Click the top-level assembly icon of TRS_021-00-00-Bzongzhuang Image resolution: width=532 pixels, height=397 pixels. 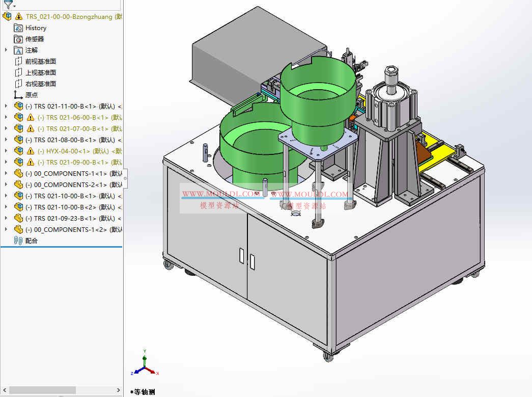tap(7, 16)
